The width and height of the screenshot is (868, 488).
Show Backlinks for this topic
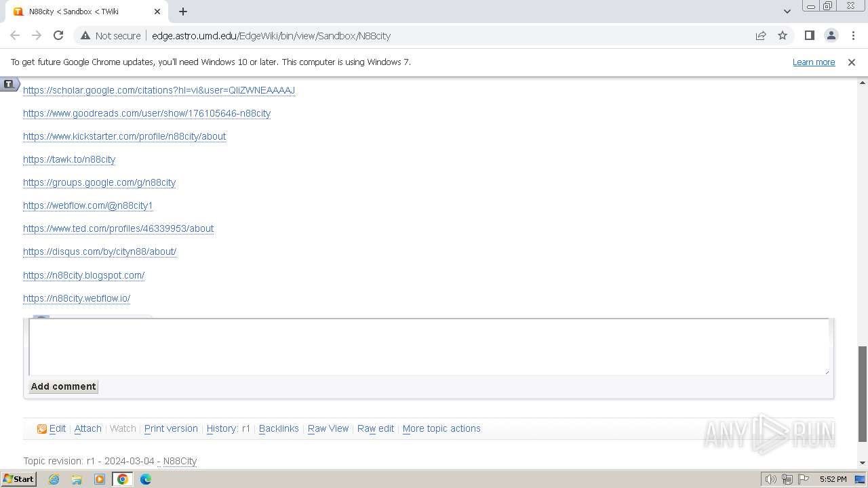pos(279,428)
